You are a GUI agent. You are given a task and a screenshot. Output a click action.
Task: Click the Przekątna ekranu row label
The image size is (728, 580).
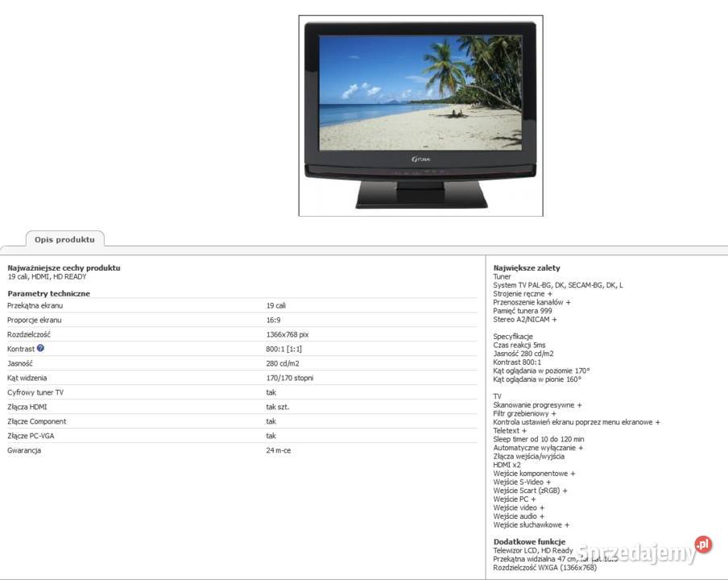(x=35, y=306)
